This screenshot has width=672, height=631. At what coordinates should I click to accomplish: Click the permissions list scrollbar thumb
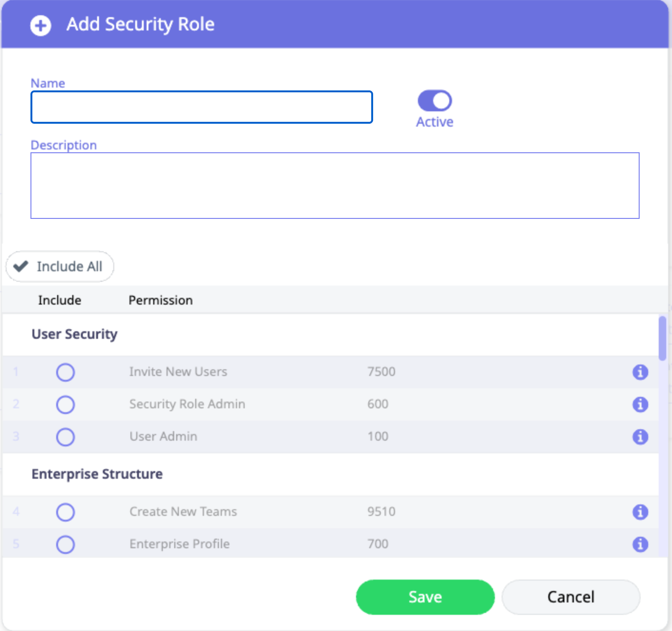coord(662,338)
